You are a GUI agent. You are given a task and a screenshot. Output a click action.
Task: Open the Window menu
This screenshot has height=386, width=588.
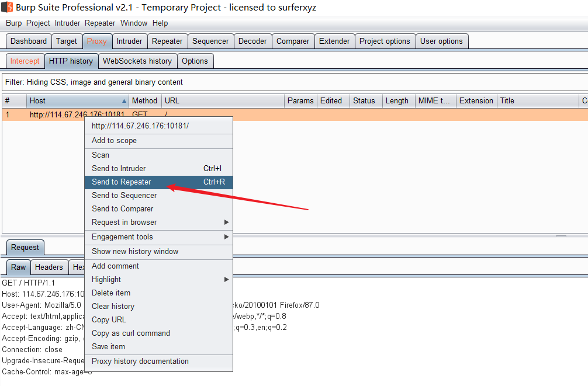click(134, 23)
